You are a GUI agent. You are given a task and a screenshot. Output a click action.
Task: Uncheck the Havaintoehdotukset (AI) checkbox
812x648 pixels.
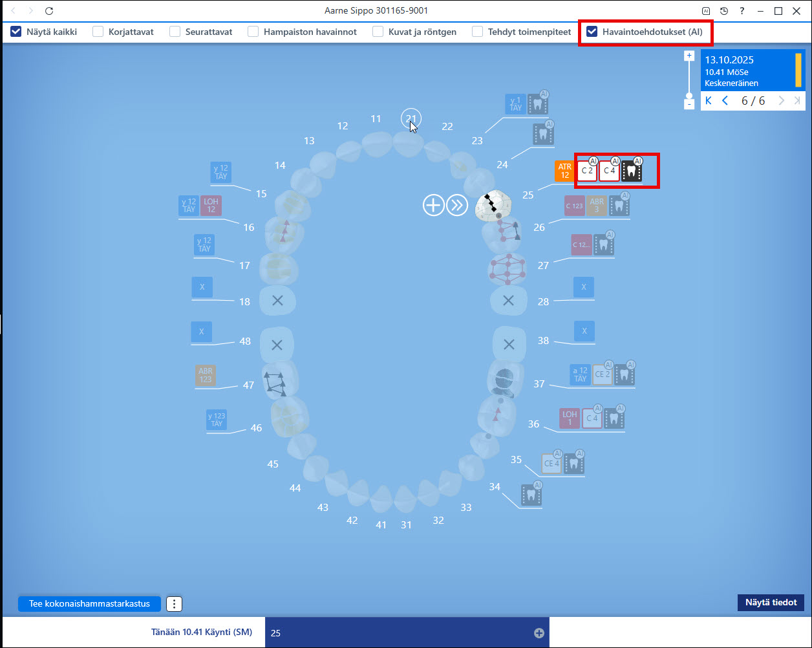click(592, 31)
